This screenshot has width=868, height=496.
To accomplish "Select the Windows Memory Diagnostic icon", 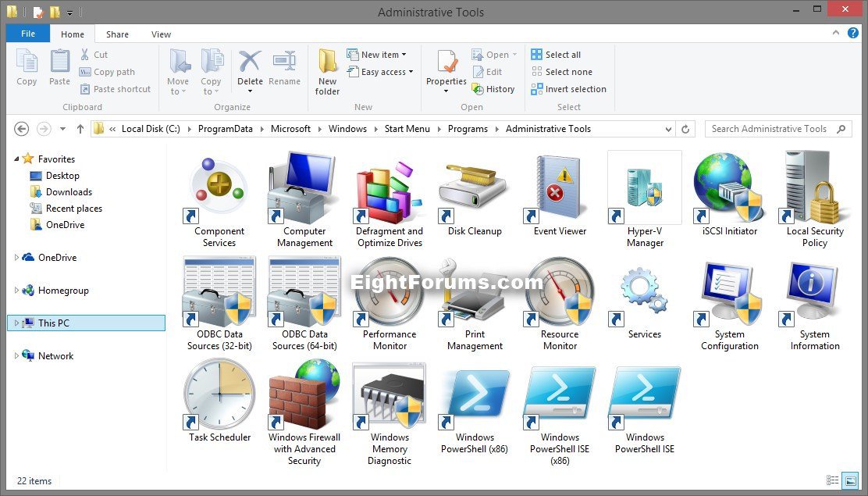I will coord(390,394).
